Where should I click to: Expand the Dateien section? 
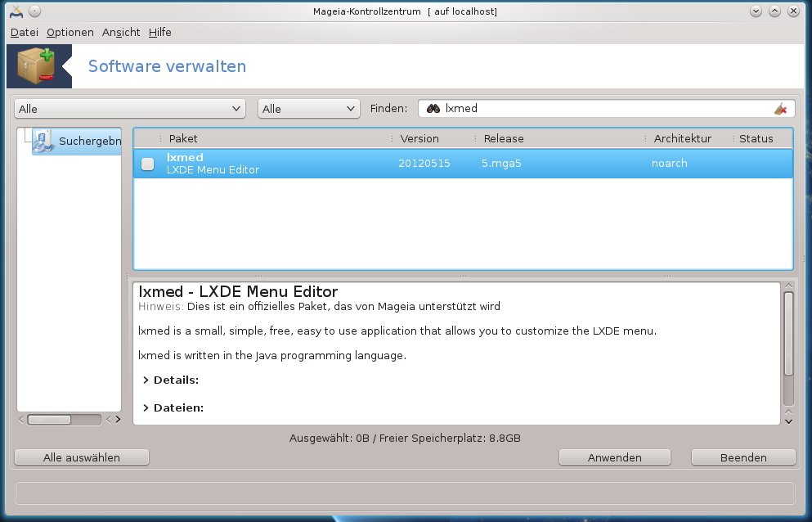click(146, 408)
